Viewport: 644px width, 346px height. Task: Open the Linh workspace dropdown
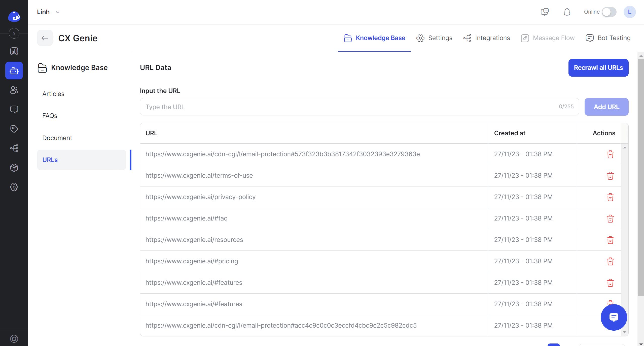pyautogui.click(x=48, y=12)
